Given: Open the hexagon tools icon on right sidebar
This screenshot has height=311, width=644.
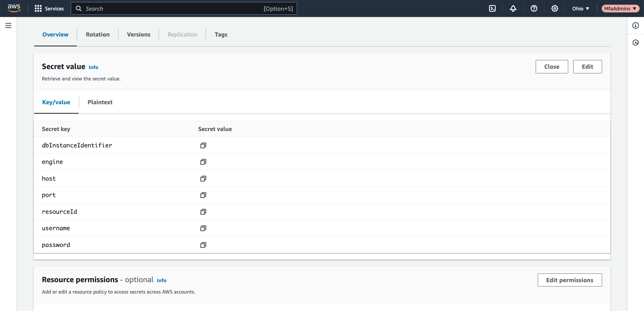Looking at the screenshot, I should pos(636,43).
